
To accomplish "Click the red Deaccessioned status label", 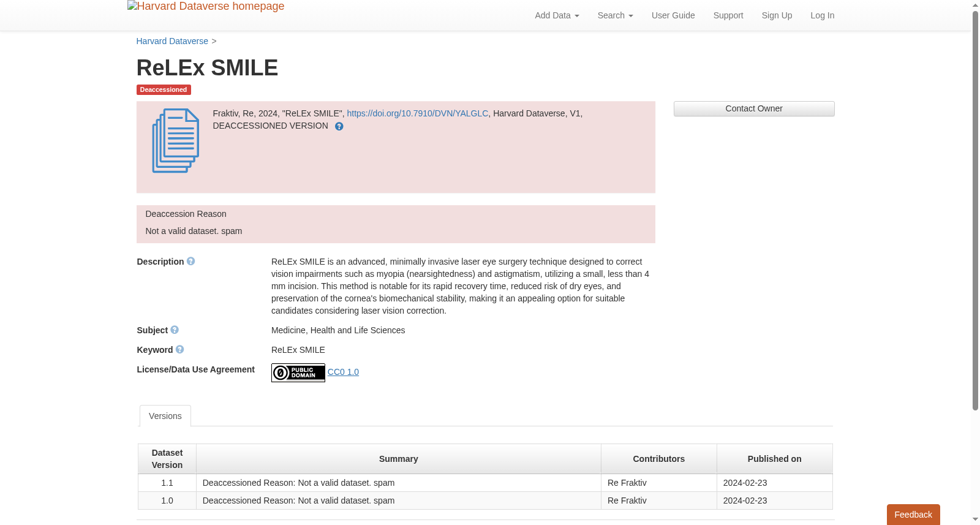I will (x=164, y=89).
